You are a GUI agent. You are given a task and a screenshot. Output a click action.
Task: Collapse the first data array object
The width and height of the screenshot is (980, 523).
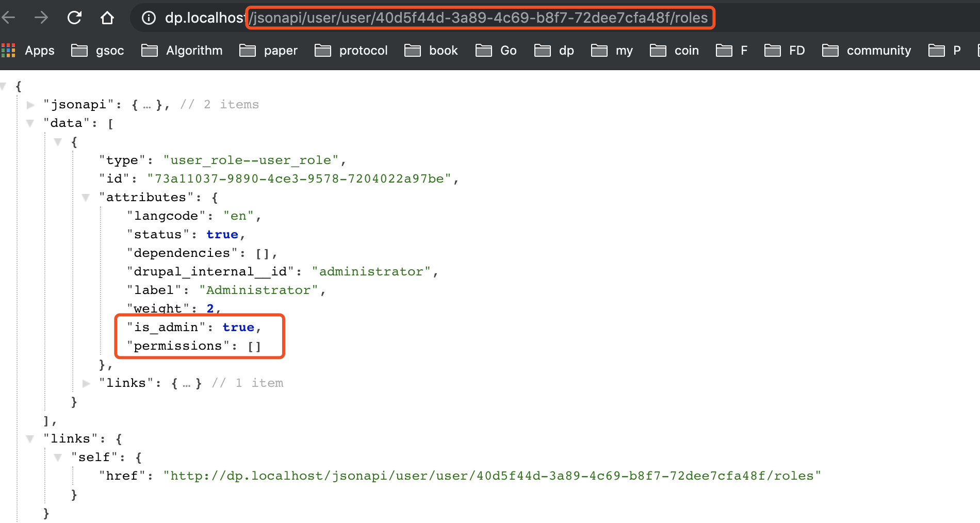[x=58, y=142]
